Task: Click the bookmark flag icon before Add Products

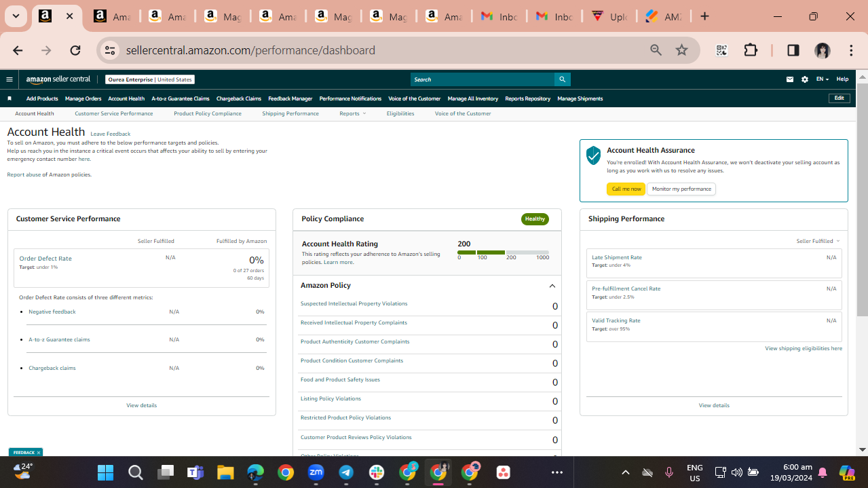Action: (10, 98)
